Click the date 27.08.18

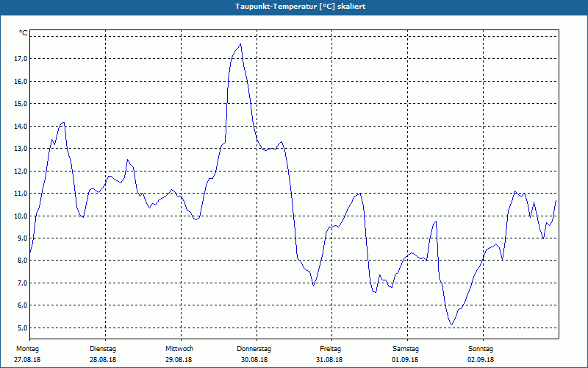pyautogui.click(x=27, y=360)
